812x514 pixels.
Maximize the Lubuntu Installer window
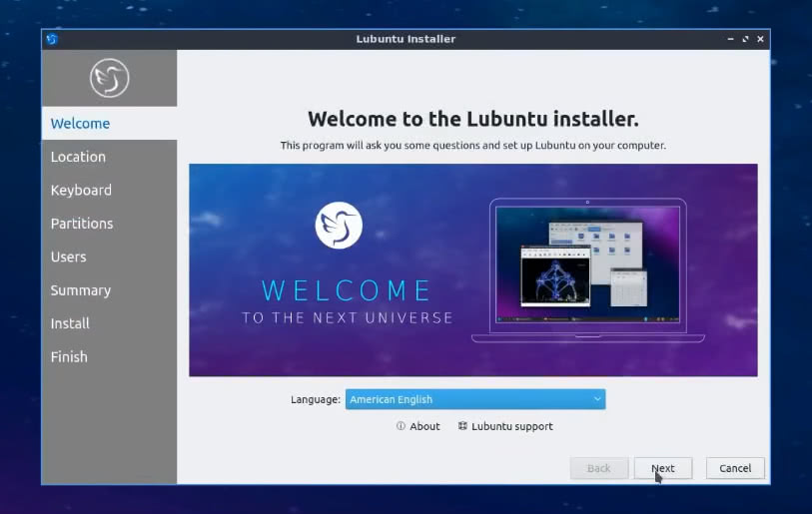(x=745, y=39)
